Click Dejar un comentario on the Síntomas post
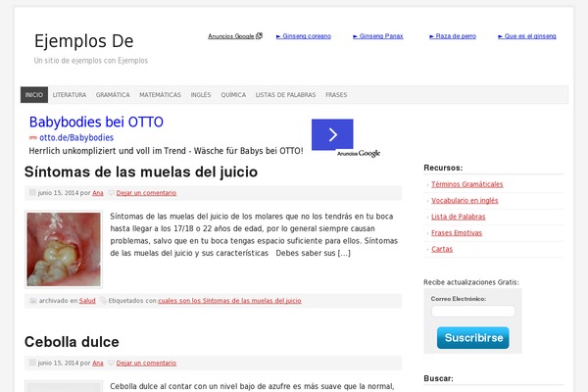 pyautogui.click(x=146, y=193)
